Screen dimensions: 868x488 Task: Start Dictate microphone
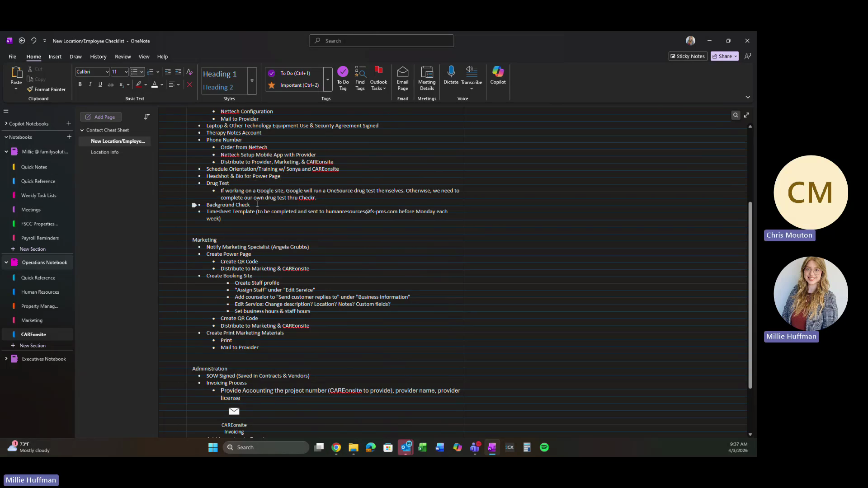click(x=451, y=75)
